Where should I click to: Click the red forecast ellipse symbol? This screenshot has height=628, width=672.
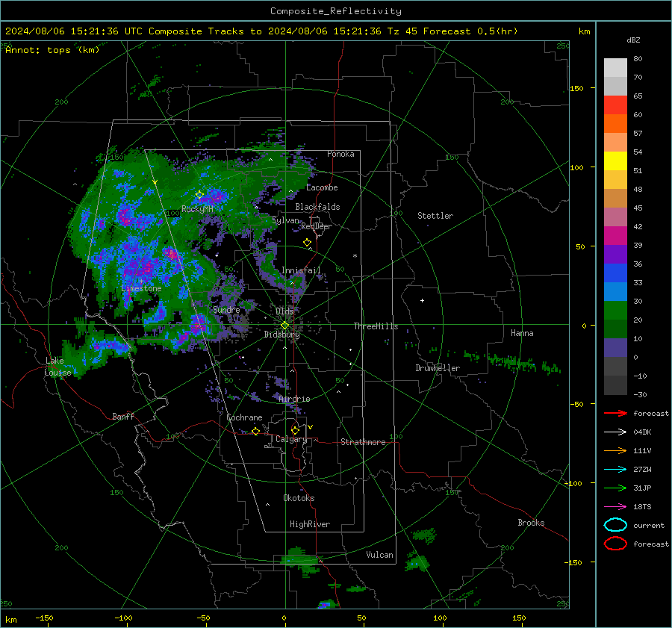615,544
